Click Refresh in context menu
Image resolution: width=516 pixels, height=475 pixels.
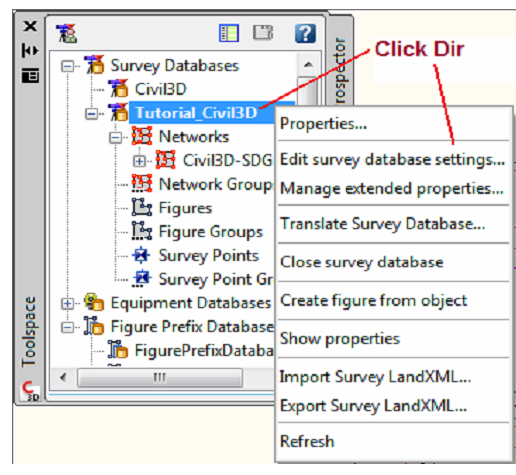pyautogui.click(x=393, y=442)
